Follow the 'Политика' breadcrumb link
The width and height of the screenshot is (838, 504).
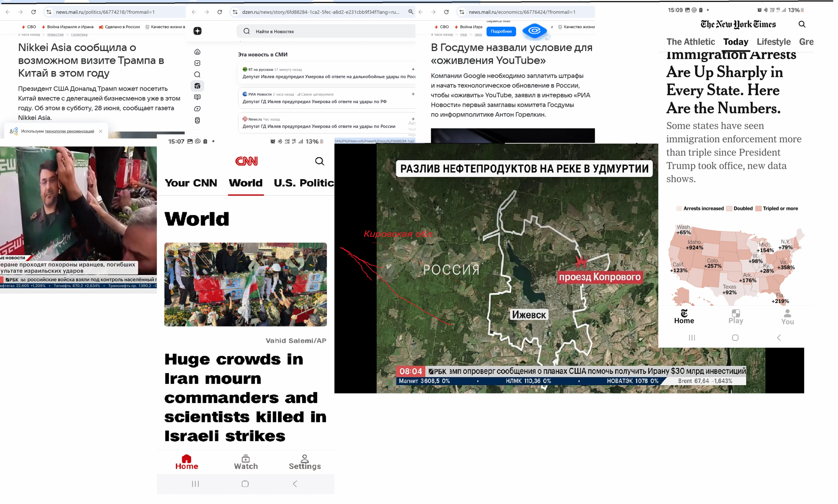coord(79,35)
